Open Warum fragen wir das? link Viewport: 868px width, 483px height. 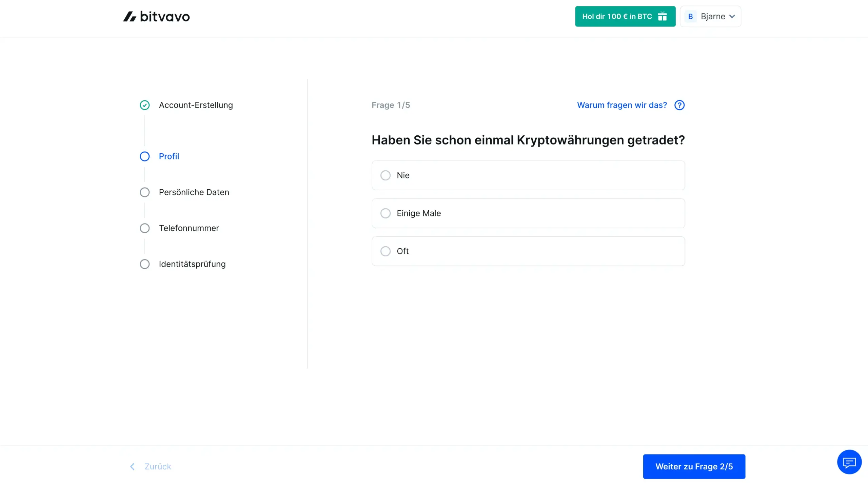point(622,105)
